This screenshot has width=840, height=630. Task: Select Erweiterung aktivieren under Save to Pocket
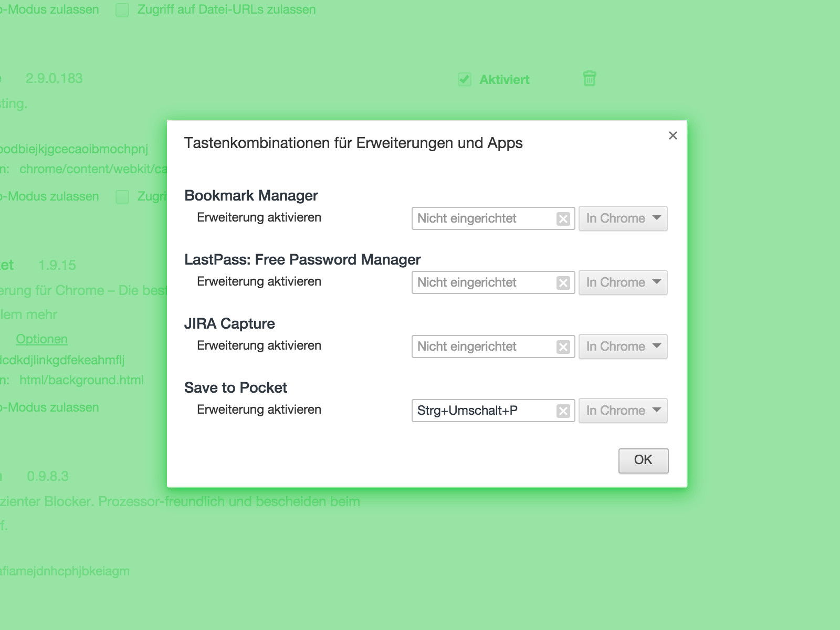click(259, 409)
